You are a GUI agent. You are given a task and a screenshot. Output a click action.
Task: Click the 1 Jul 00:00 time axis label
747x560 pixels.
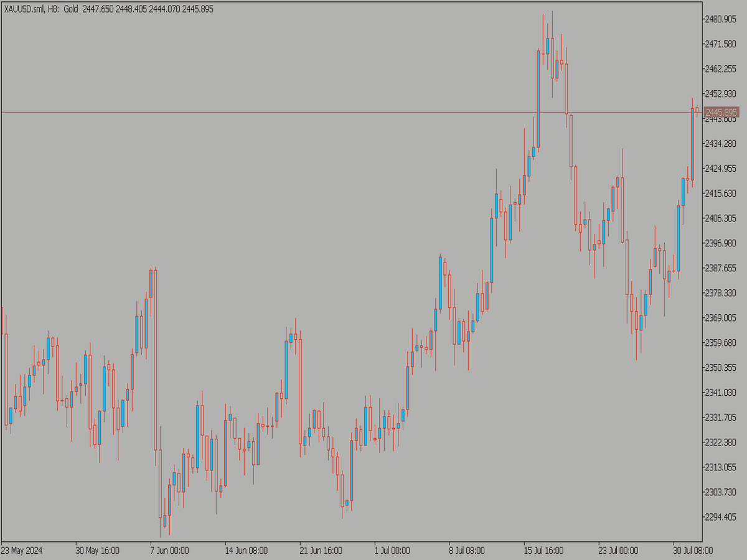pyautogui.click(x=392, y=551)
